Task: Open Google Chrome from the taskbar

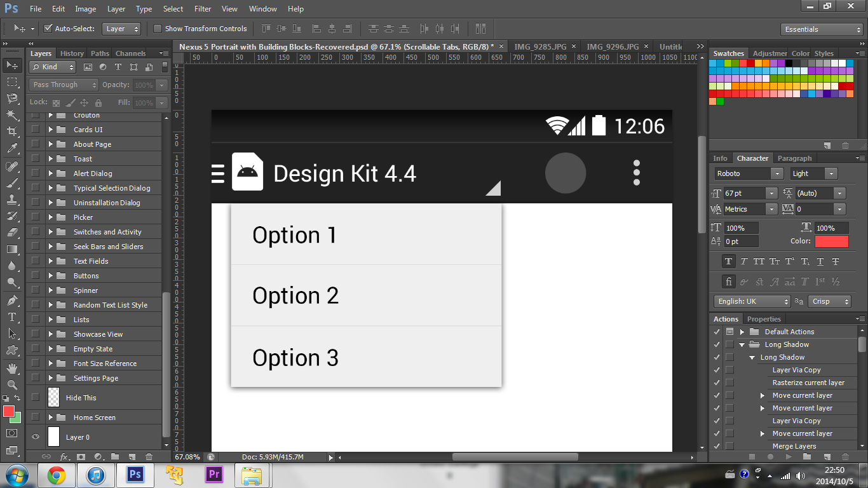Action: [56, 475]
